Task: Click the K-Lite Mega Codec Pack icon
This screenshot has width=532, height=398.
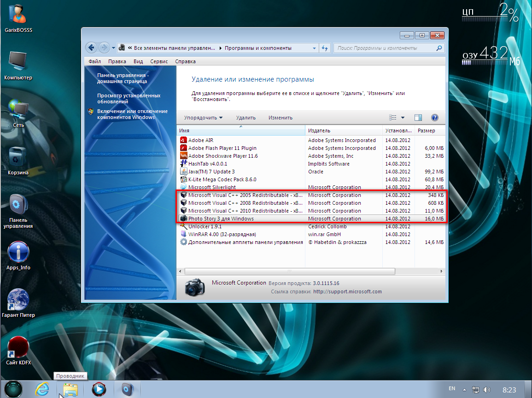Action: point(184,179)
